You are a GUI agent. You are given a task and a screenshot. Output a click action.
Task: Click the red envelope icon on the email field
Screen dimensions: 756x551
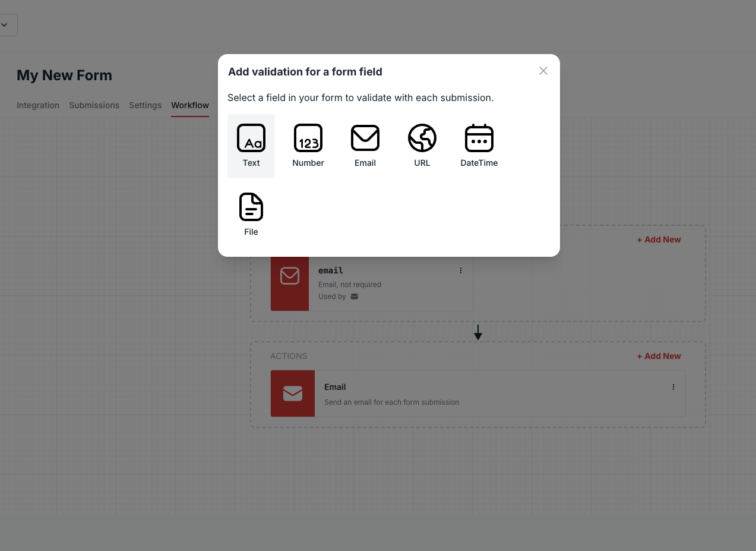pos(290,275)
